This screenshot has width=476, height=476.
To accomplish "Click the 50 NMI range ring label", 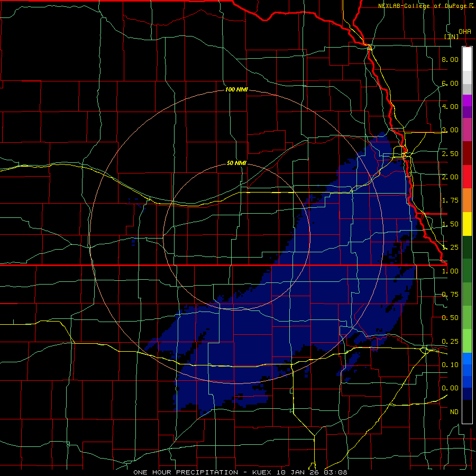I will coord(236,163).
